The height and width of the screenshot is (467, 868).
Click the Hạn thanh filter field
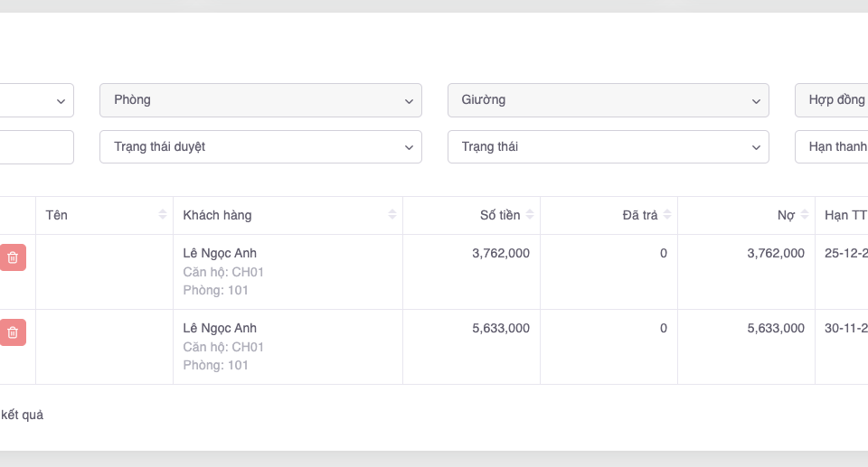[x=831, y=146]
